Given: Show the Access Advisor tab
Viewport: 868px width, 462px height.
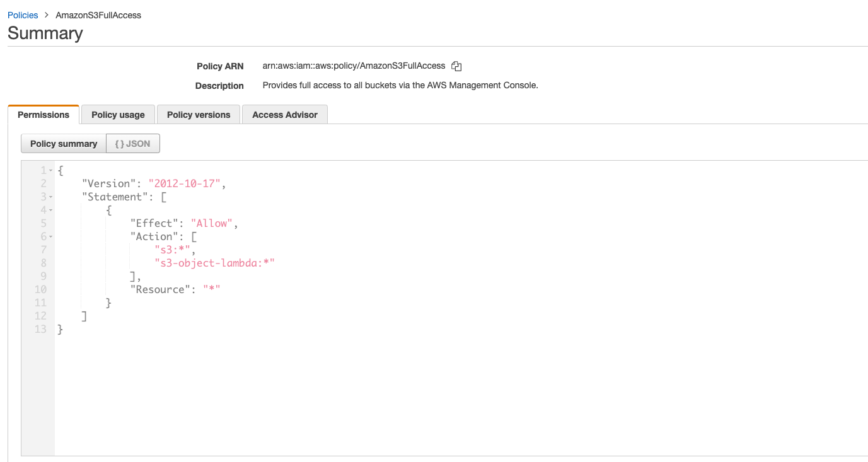Looking at the screenshot, I should point(285,115).
